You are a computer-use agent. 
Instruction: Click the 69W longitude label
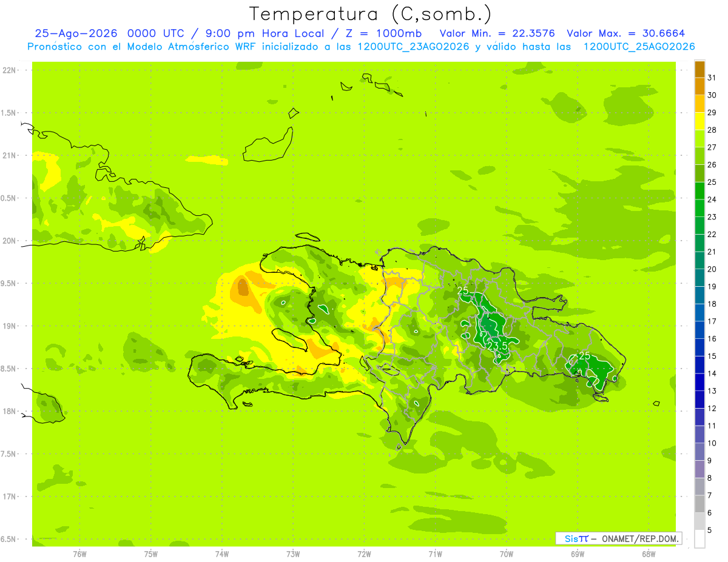(x=578, y=554)
